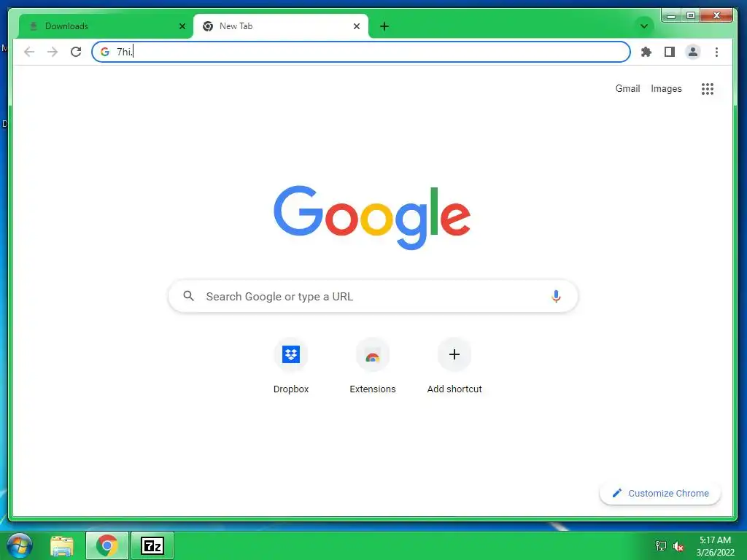Click the Google G icon in address bar

(x=105, y=52)
